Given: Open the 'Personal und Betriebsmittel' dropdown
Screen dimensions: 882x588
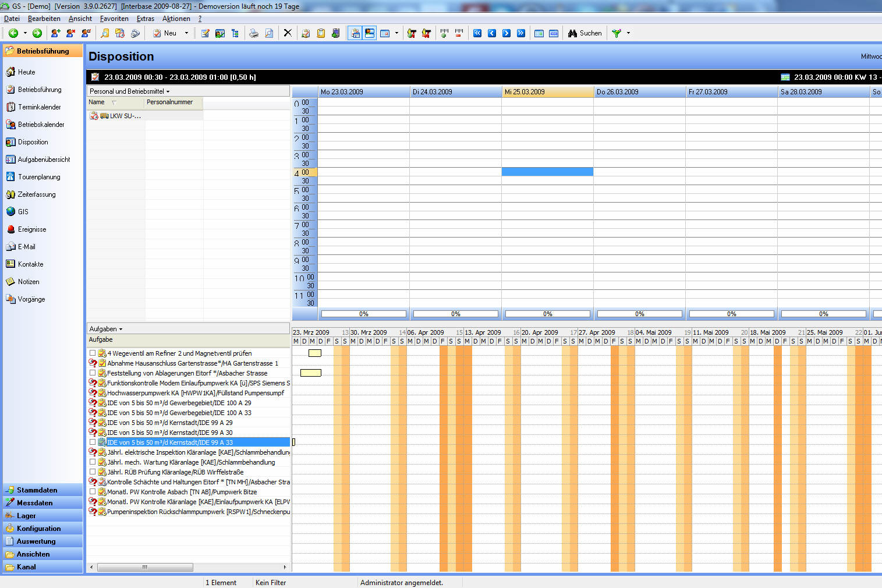Looking at the screenshot, I should (129, 91).
